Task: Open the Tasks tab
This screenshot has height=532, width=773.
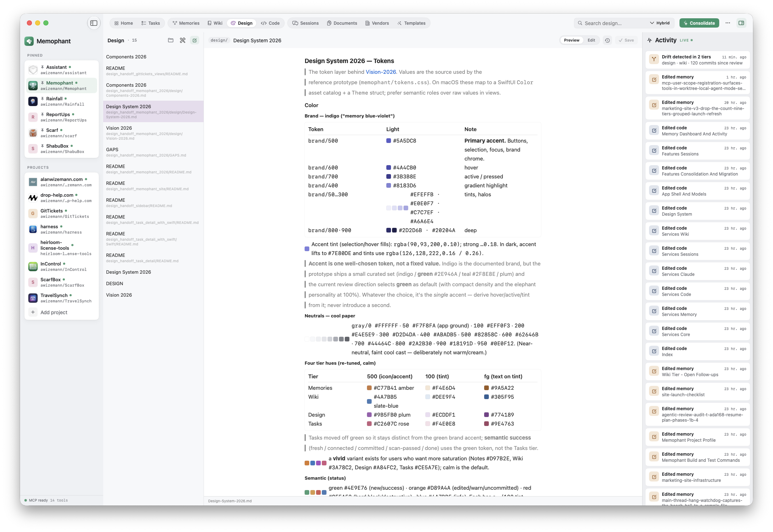Action: click(151, 23)
